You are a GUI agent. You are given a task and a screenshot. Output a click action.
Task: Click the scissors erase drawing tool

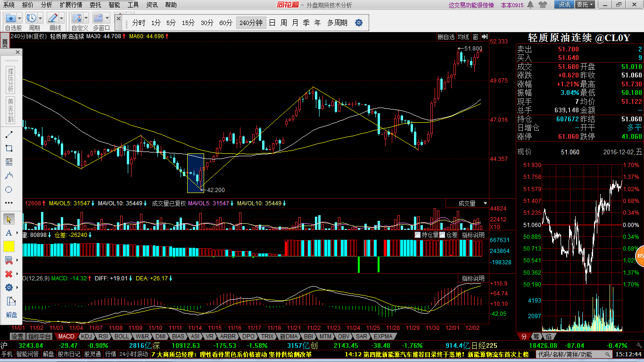point(8,260)
